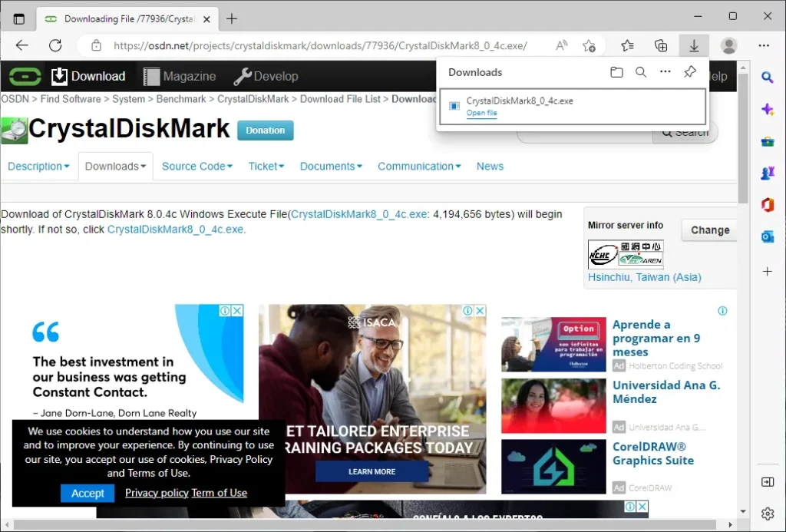Click the OSDN logo icon
The height and width of the screenshot is (532, 786).
point(25,76)
